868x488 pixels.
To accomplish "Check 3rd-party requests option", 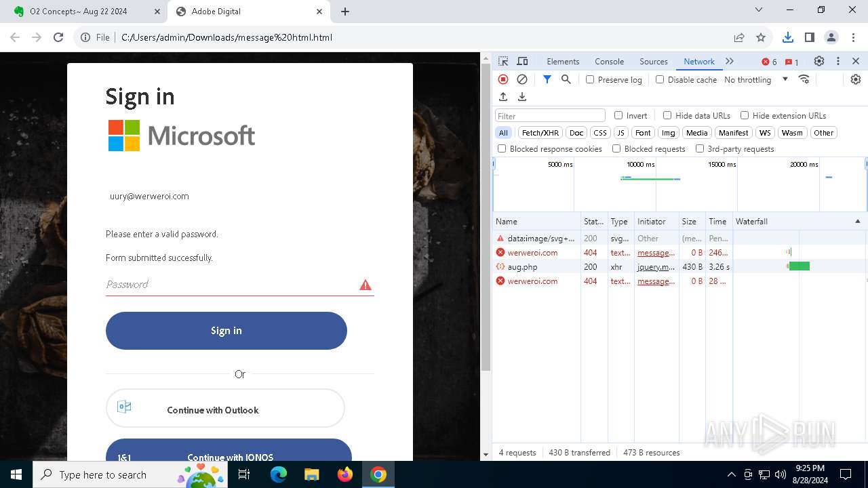I will [700, 148].
